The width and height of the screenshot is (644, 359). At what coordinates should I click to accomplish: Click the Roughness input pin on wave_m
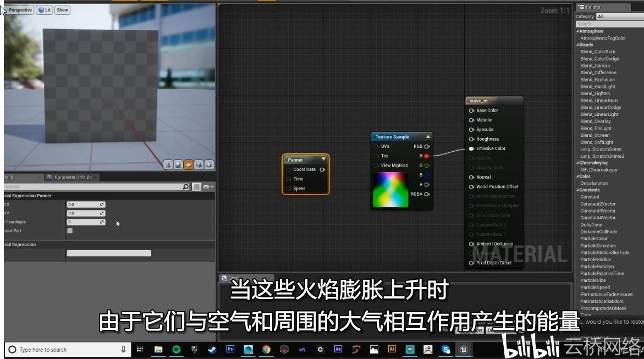pyautogui.click(x=471, y=139)
